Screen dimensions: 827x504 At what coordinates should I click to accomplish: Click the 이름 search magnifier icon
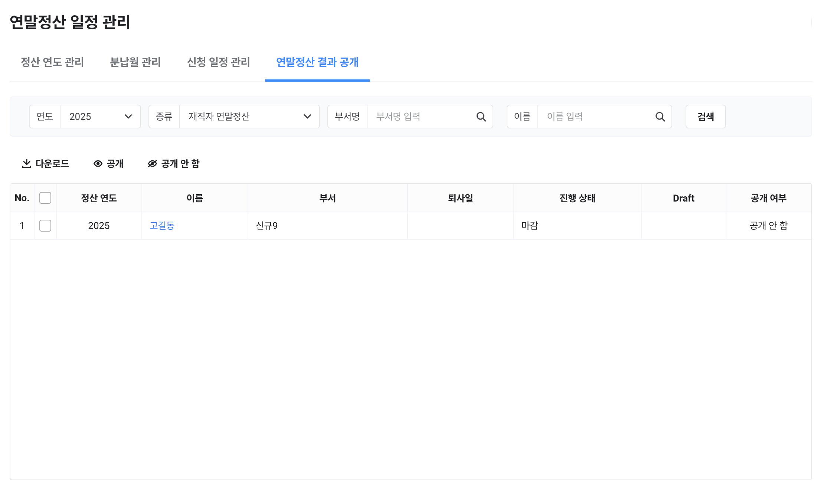660,117
